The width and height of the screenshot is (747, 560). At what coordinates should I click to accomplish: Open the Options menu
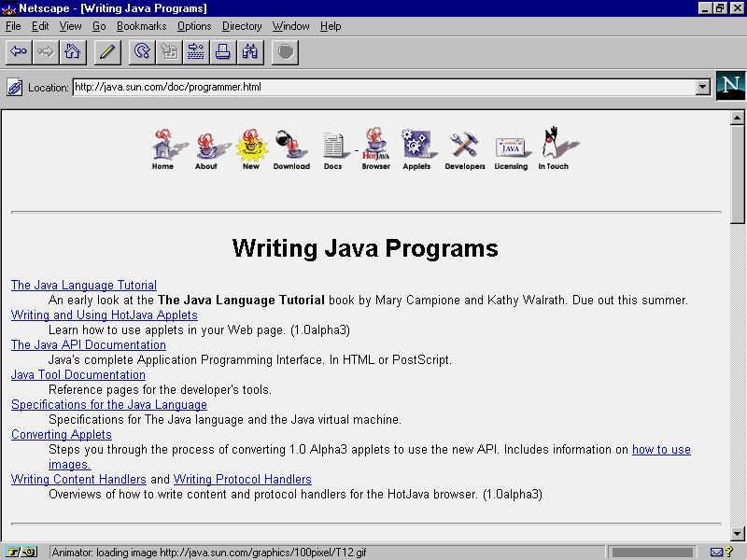(194, 26)
